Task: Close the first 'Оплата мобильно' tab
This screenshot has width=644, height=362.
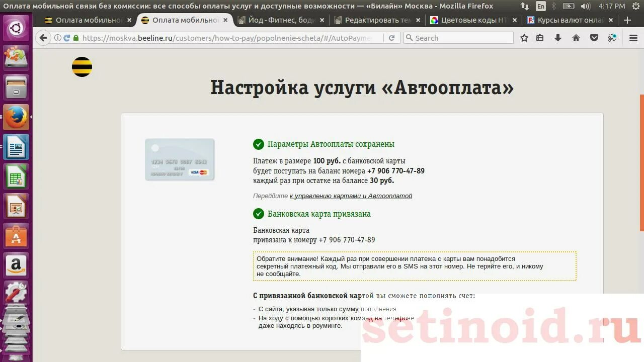Action: pos(129,20)
